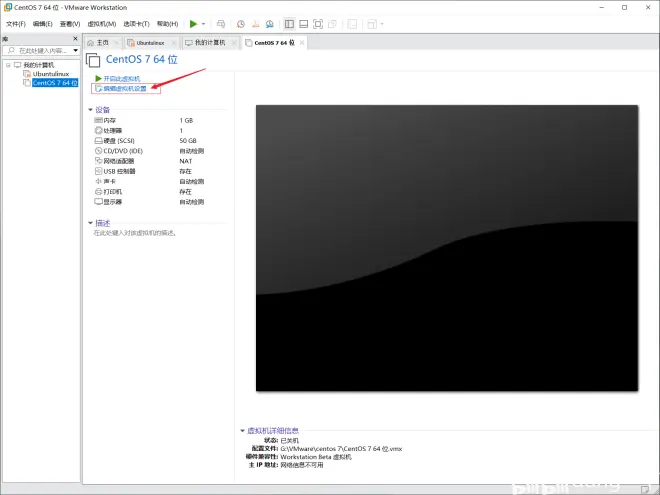Collapse the 虚拟机详细信息 section
The width and height of the screenshot is (660, 495).
242,431
